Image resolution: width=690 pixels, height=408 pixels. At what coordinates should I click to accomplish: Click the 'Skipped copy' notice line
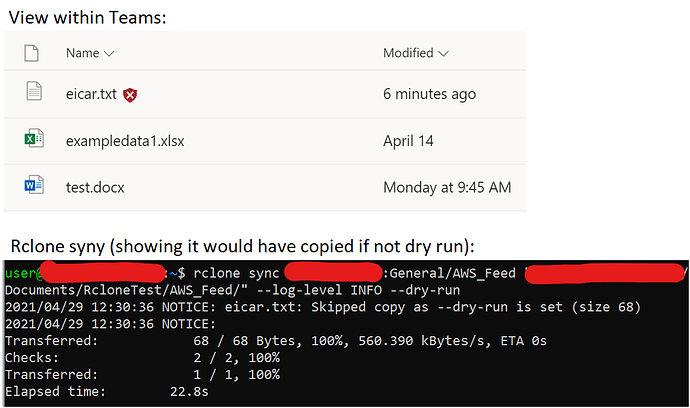tap(323, 307)
